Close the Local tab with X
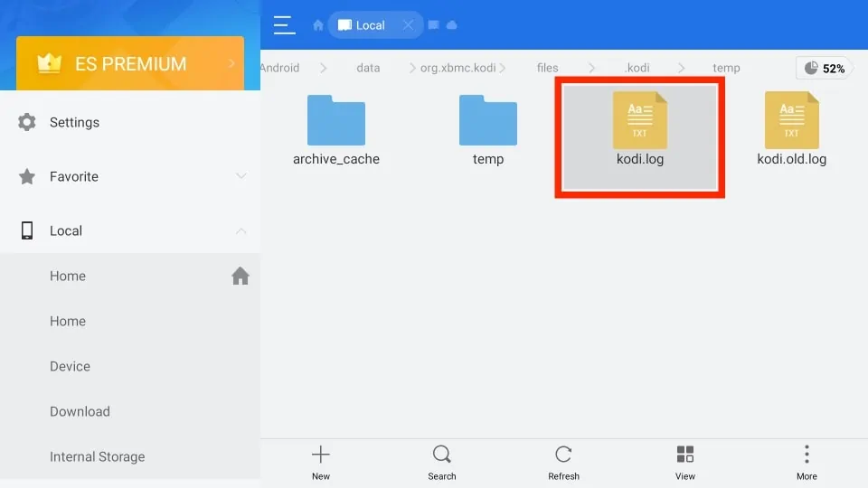The image size is (868, 488). [x=408, y=25]
